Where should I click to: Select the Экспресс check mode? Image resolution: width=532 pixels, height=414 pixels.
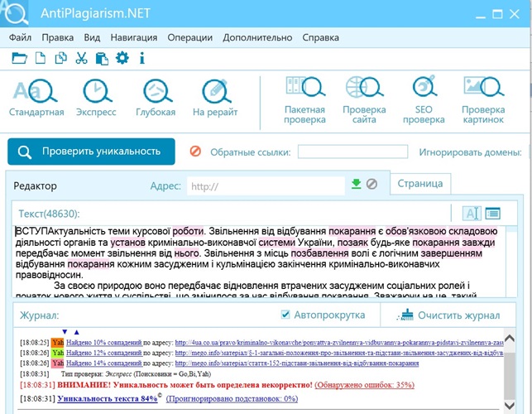[96, 99]
